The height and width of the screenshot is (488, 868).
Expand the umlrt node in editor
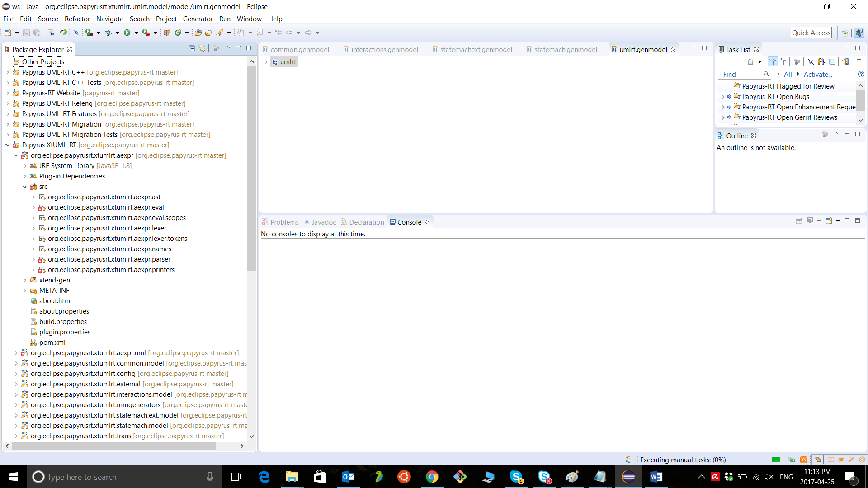tap(266, 62)
